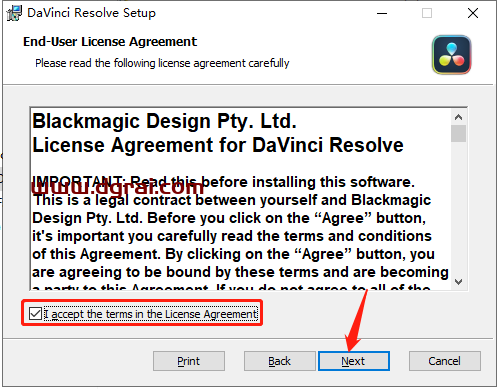Click the Print button

189,361
